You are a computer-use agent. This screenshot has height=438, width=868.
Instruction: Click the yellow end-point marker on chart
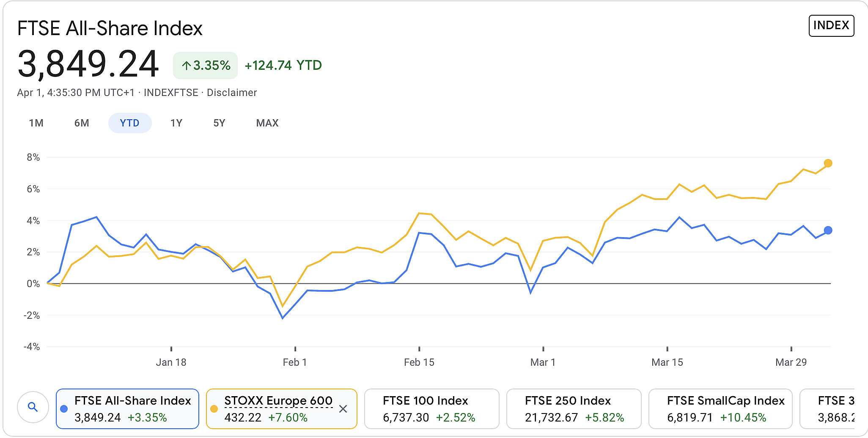[828, 163]
